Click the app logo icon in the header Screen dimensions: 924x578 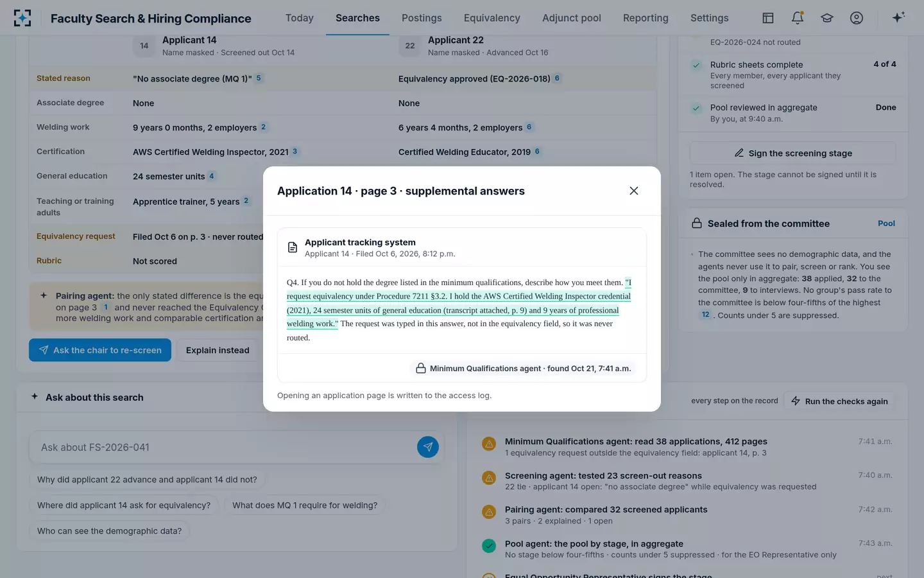[22, 18]
